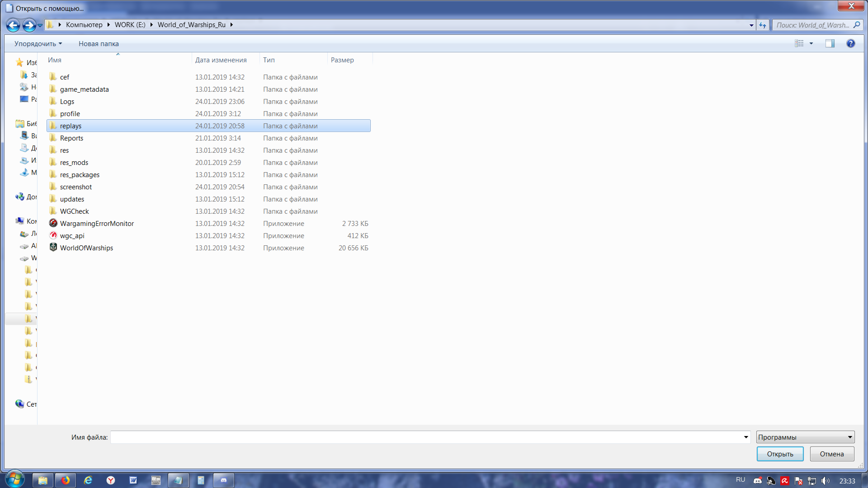This screenshot has width=868, height=488.
Task: Click the Homegroup icon in navigation pane
Action: tap(20, 197)
